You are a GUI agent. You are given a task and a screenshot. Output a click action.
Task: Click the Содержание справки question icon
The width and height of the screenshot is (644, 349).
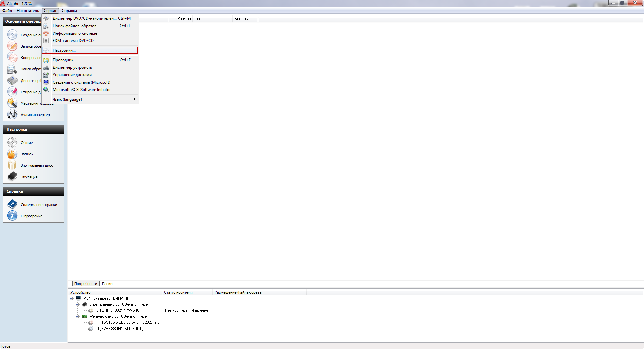pyautogui.click(x=12, y=204)
